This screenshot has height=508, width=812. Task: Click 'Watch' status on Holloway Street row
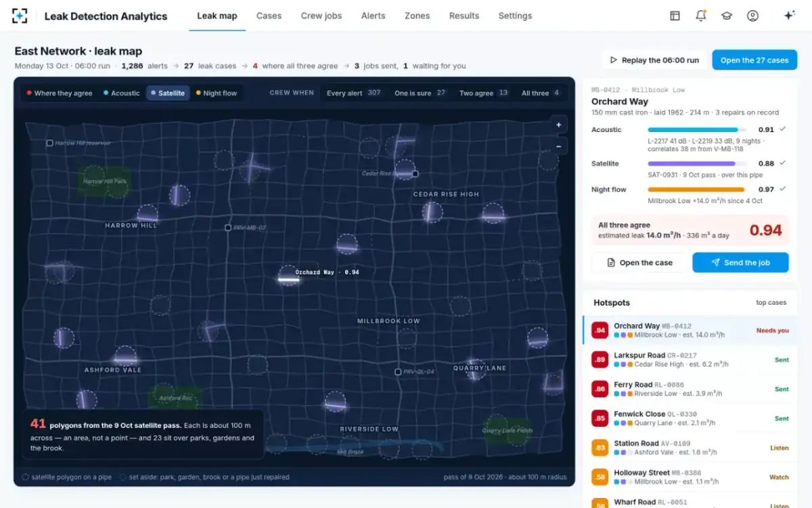(x=779, y=477)
